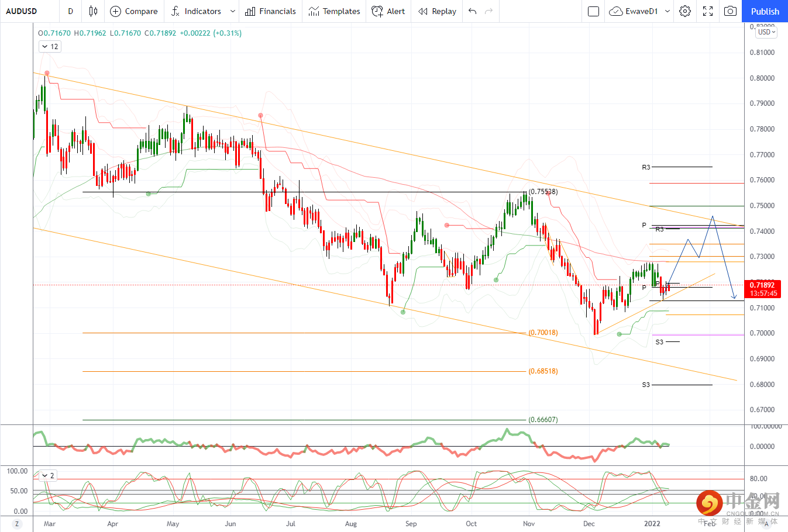The height and width of the screenshot is (532, 788).
Task: Click the (0.75538) level label
Action: [543, 192]
